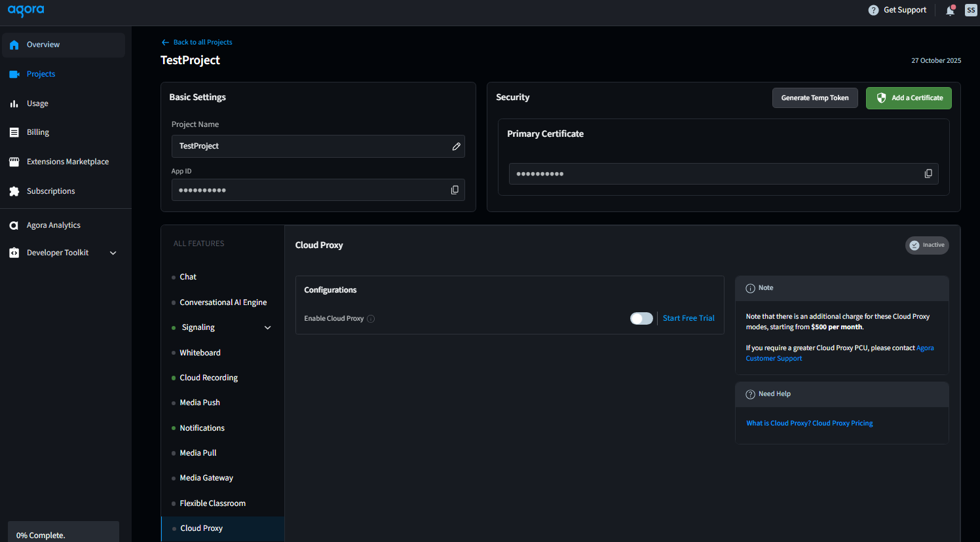Open the Extensions Marketplace

click(x=68, y=161)
